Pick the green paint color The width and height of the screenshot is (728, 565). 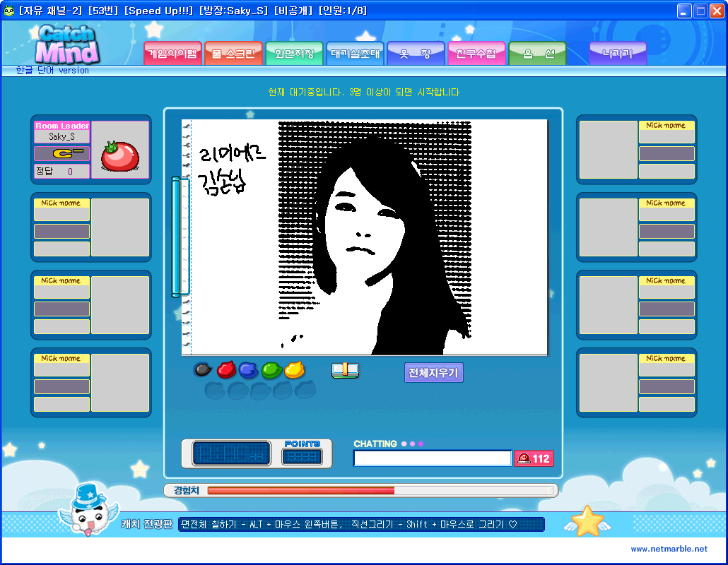(271, 369)
